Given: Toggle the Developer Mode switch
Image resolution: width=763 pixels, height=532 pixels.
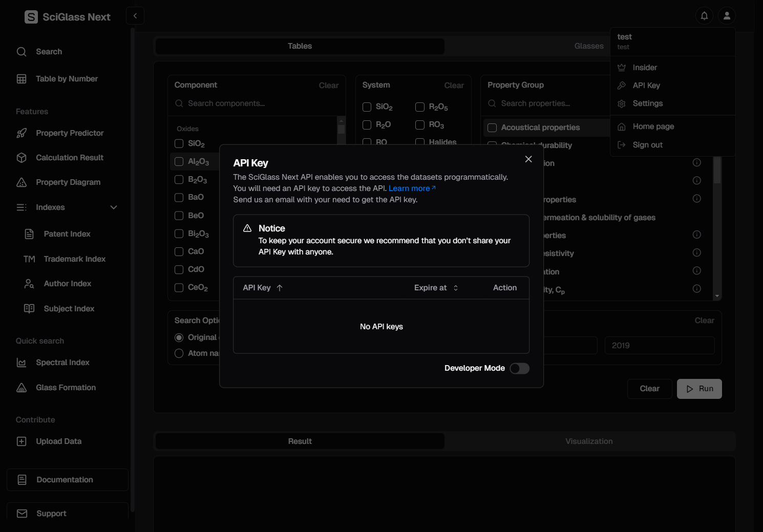Looking at the screenshot, I should pos(519,369).
